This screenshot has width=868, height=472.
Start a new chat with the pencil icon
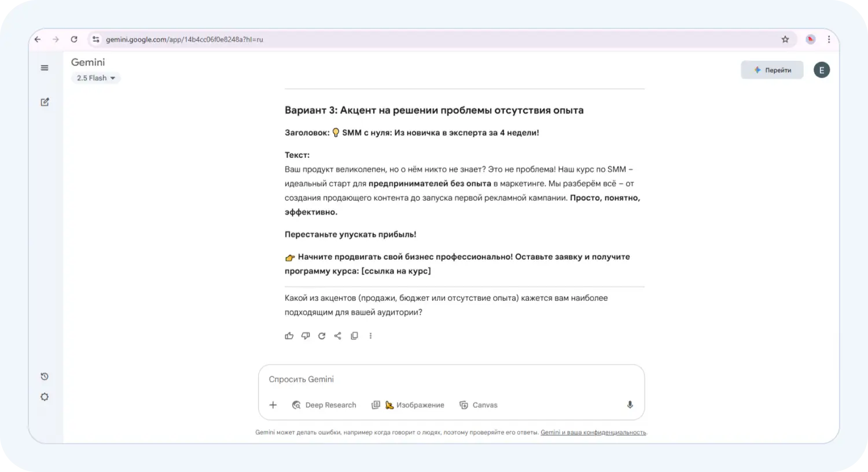(x=45, y=102)
